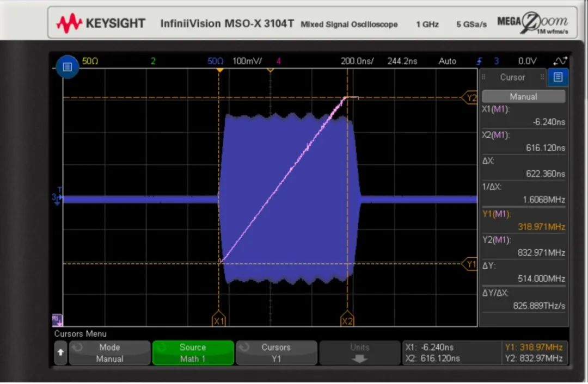588x384 pixels.
Task: Select channel 3 50Ω label
Action: coord(215,61)
